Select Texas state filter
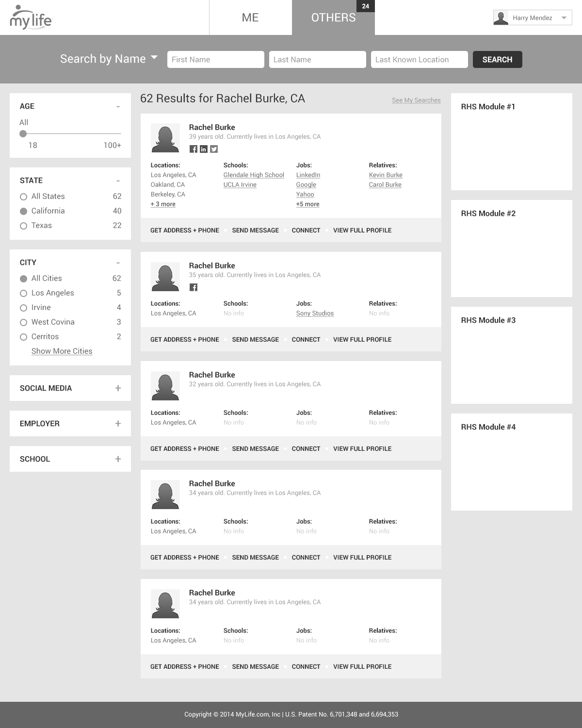This screenshot has height=728, width=582. click(23, 226)
